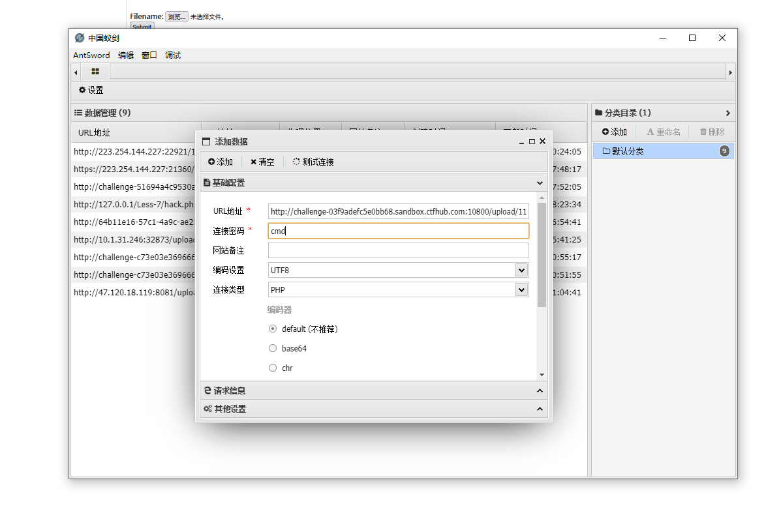Image resolution: width=781 pixels, height=532 pixels.
Task: Expand the 请求信息 section
Action: 373,391
